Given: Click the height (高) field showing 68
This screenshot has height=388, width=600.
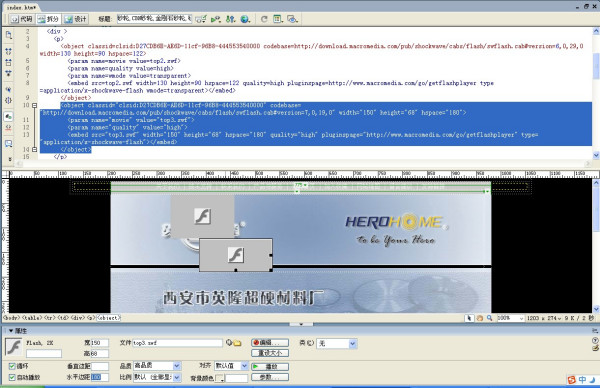Looking at the screenshot, I should point(99,354).
